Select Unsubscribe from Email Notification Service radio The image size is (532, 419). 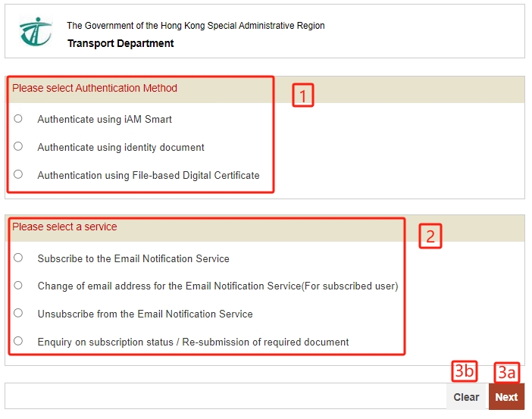click(x=18, y=313)
